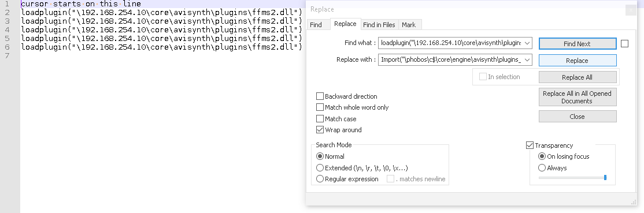Click the Find Next button
Image resolution: width=644 pixels, height=213 pixels.
click(x=578, y=43)
